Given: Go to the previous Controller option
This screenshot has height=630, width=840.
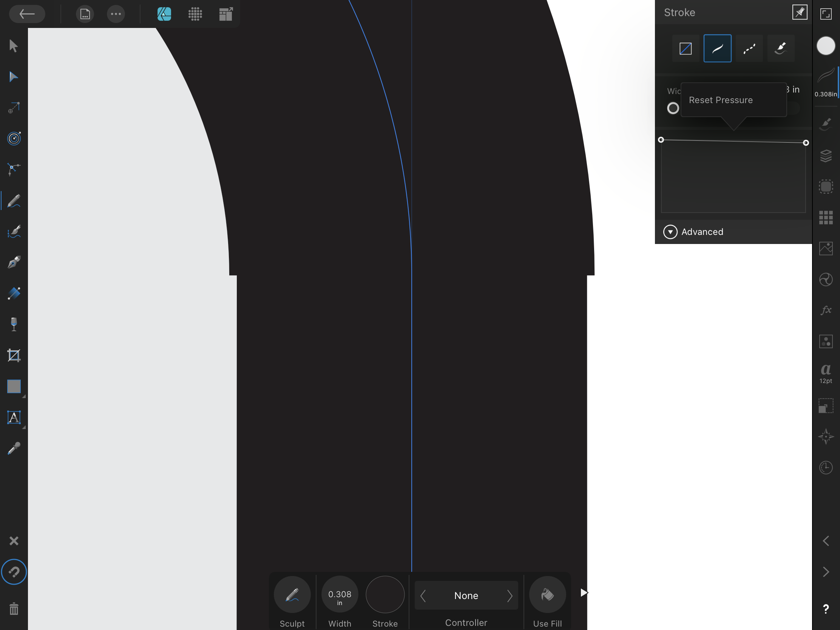Looking at the screenshot, I should coord(423,596).
